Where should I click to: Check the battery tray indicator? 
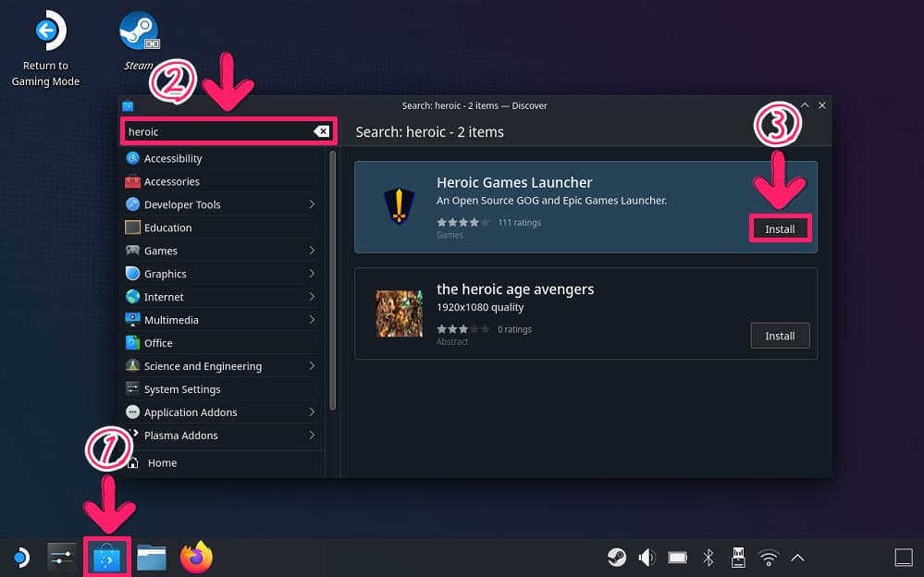coord(678,557)
